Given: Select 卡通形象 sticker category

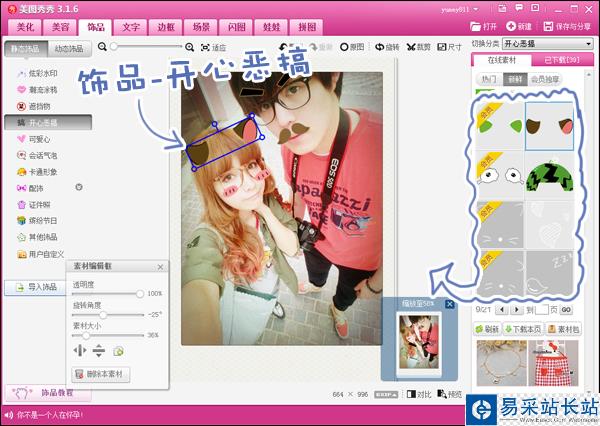Looking at the screenshot, I should [37, 172].
